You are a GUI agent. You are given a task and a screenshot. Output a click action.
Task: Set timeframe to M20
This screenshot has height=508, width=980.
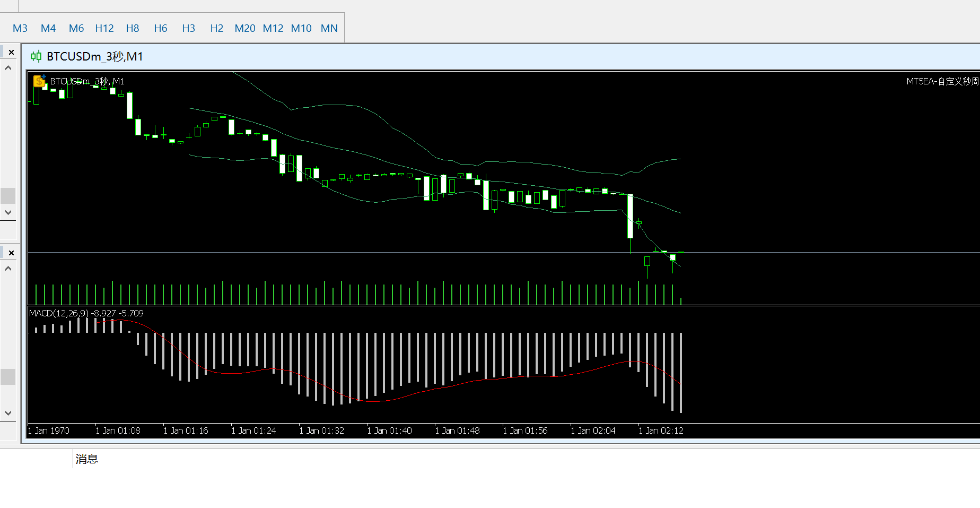point(245,28)
